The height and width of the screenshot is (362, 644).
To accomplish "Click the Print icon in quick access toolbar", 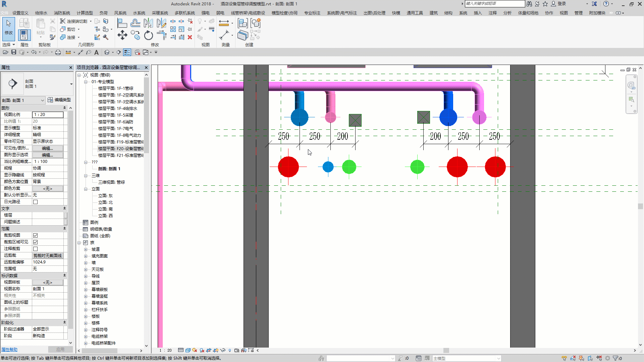I will coord(58,52).
